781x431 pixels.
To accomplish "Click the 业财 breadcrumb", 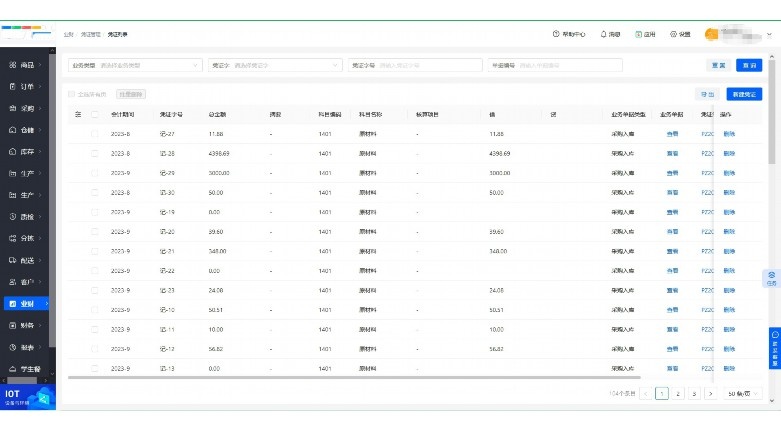I will [69, 34].
